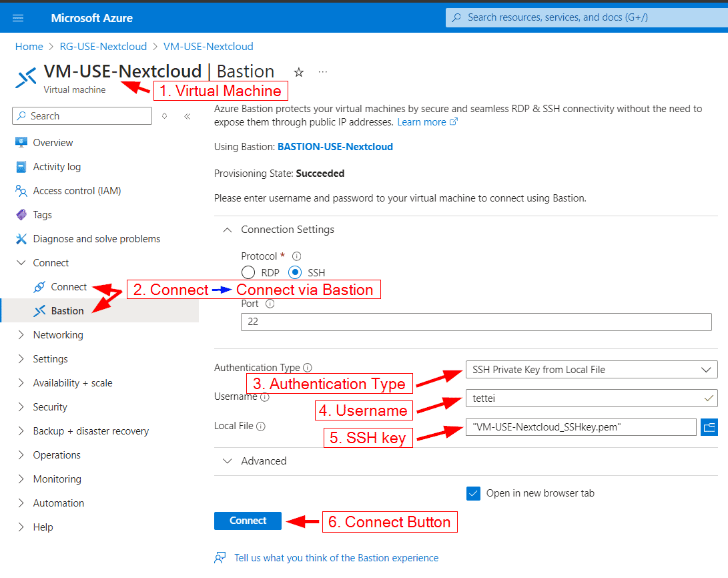Click the Access control people icon

tap(21, 191)
